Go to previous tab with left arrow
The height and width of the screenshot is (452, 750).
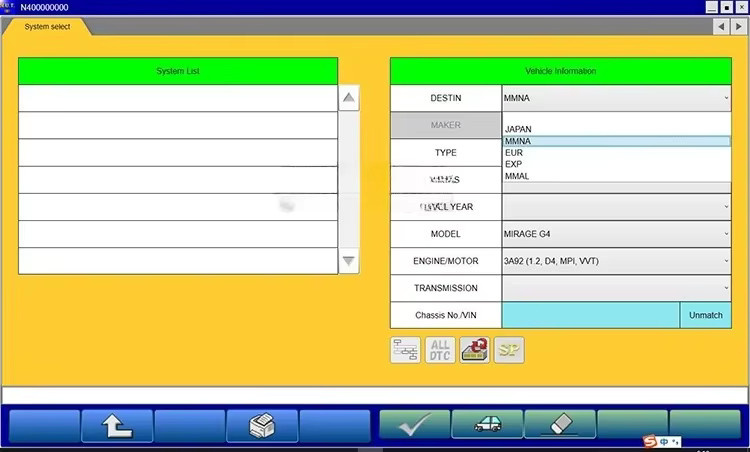[721, 27]
